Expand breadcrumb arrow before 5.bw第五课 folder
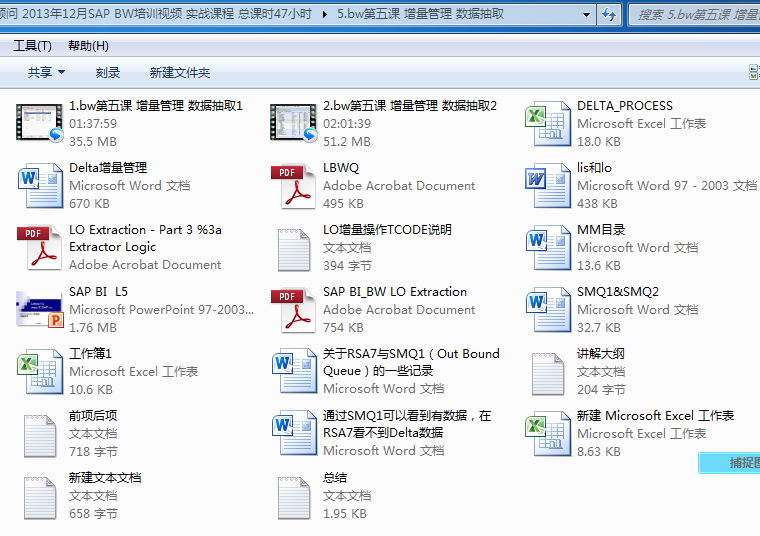Viewport: 760px width, 536px height. tap(324, 15)
